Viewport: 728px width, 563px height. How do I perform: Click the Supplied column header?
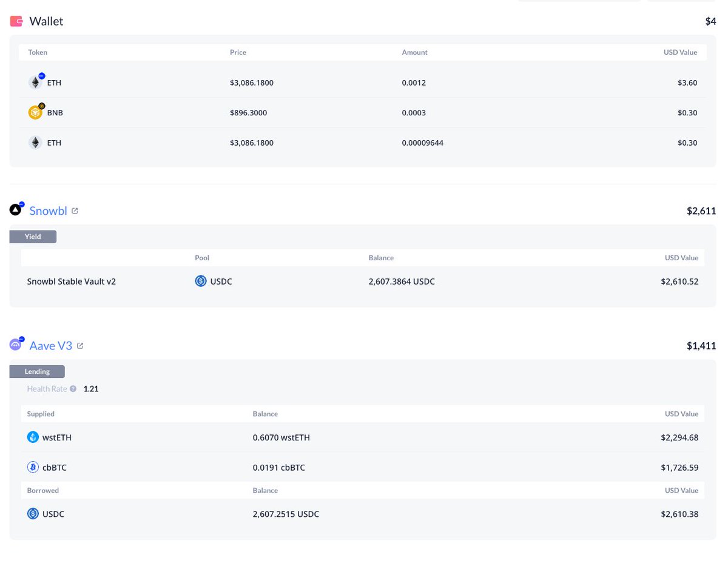[41, 414]
